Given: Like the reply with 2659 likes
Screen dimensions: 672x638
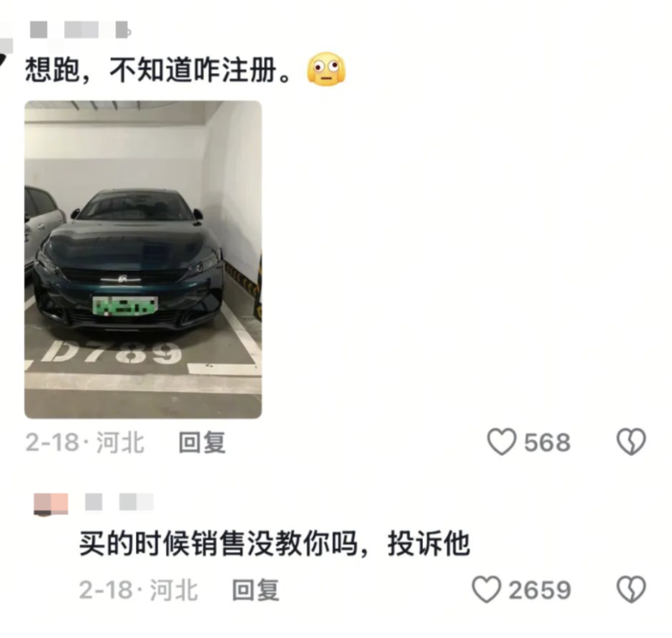Looking at the screenshot, I should point(487,589).
